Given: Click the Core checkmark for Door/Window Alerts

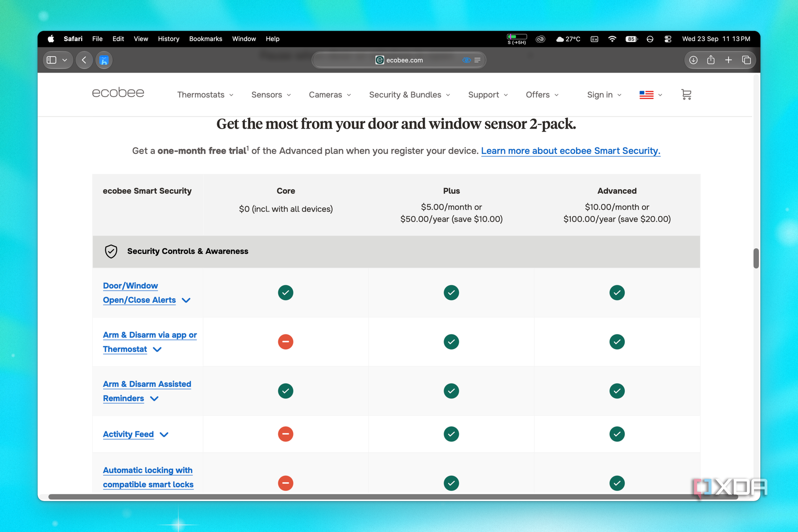Looking at the screenshot, I should tap(285, 293).
